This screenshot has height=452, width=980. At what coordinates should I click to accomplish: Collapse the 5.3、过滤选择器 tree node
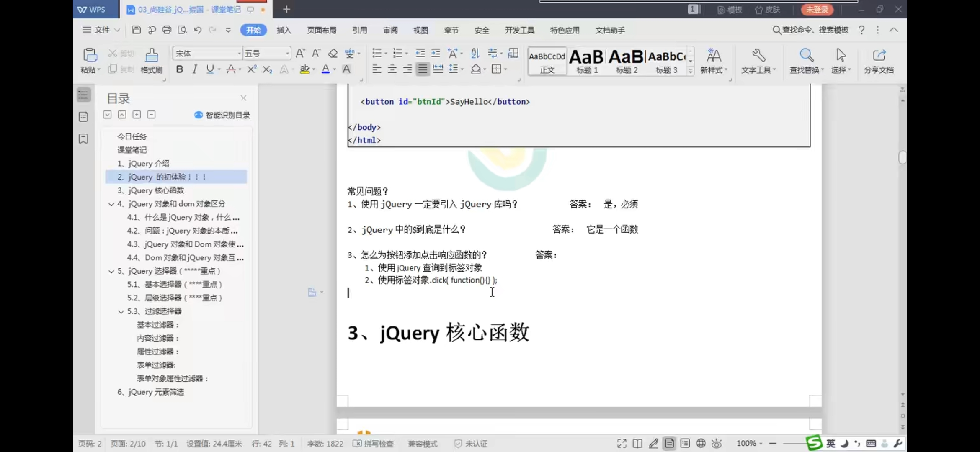(121, 311)
